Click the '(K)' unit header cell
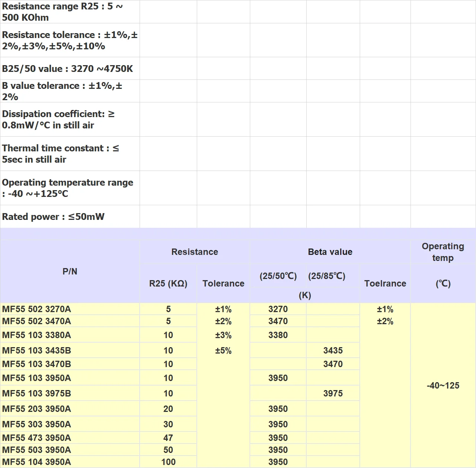The height and width of the screenshot is (468, 476). coord(305,295)
